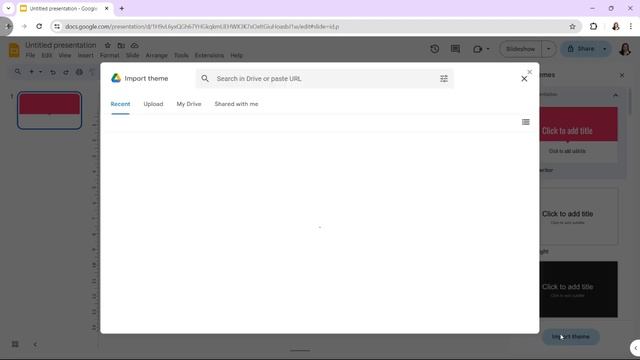
Task: Open search filter options in Import theme dialog
Action: tap(444, 79)
